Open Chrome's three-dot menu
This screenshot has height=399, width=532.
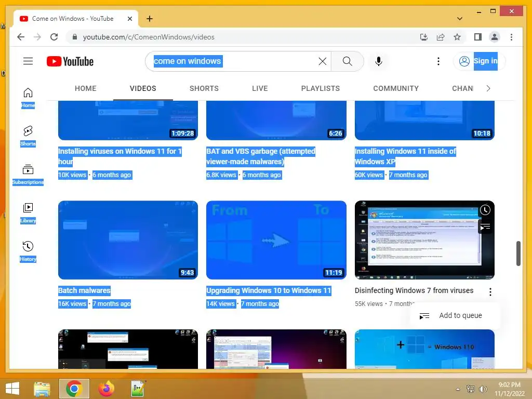pos(511,37)
